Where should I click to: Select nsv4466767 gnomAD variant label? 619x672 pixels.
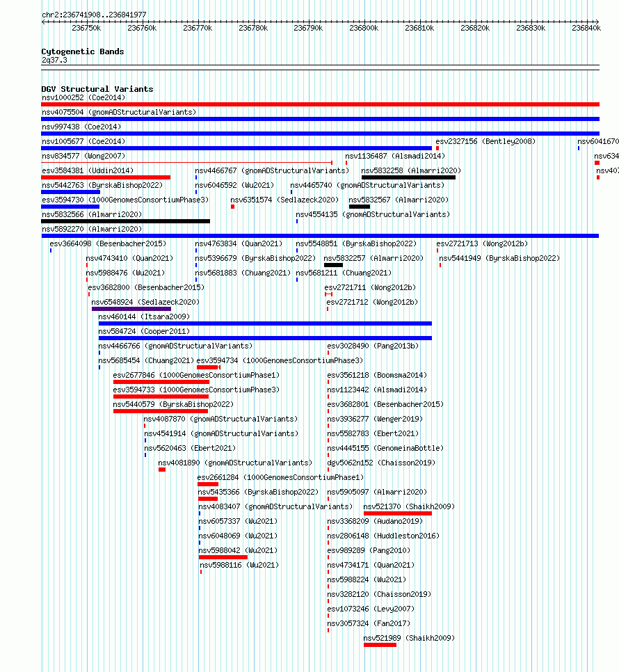[272, 170]
